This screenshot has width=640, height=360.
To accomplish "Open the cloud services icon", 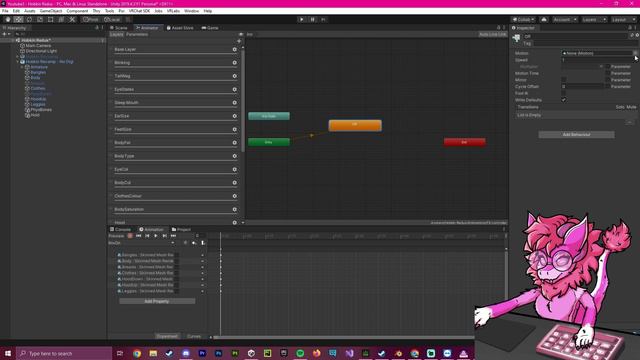I will click(544, 19).
